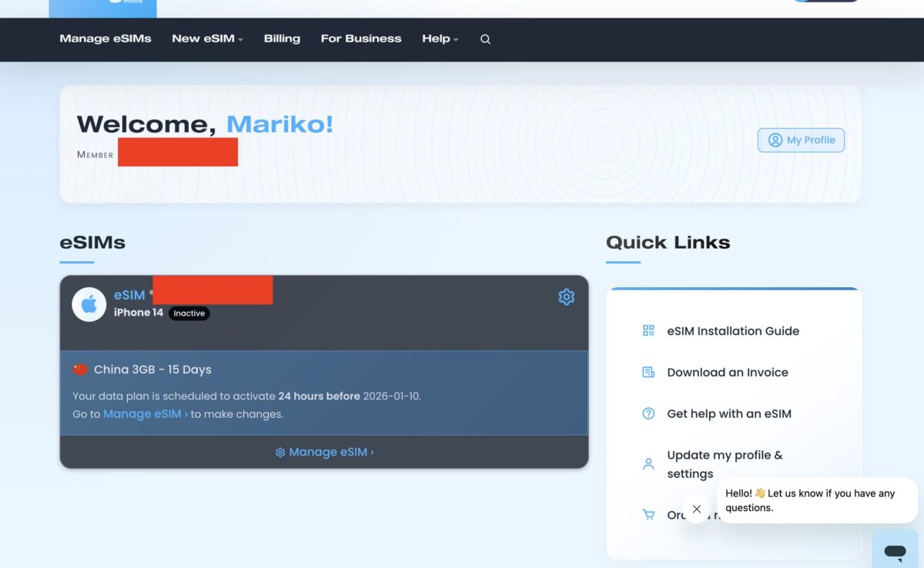Click Manage eSIM link at card bottom
The width and height of the screenshot is (924, 568).
(324, 453)
